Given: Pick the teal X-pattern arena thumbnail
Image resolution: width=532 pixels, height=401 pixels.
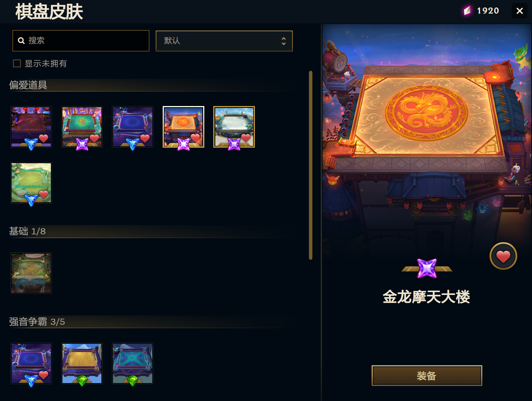Looking at the screenshot, I should pyautogui.click(x=133, y=363).
